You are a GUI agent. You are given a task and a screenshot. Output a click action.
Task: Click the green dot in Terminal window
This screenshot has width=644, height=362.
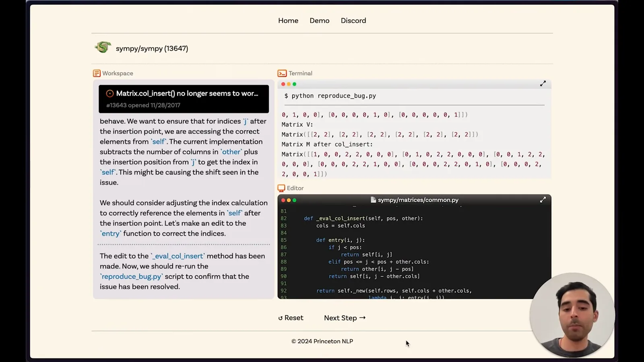click(294, 84)
